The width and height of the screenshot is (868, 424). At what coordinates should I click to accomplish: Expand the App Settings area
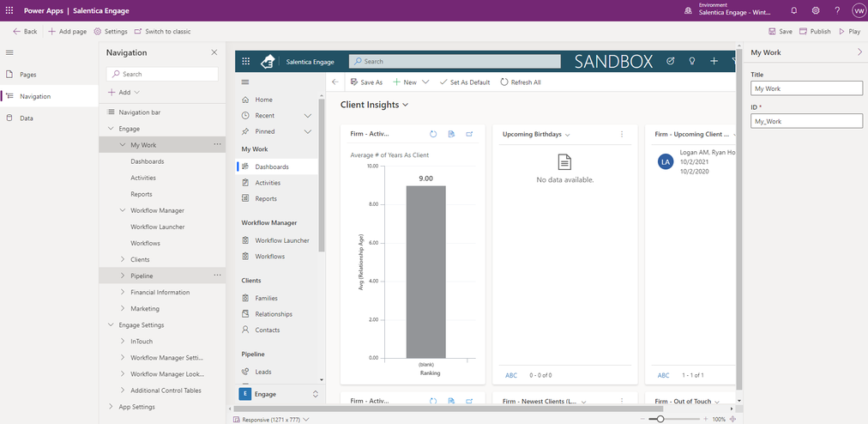pos(111,407)
